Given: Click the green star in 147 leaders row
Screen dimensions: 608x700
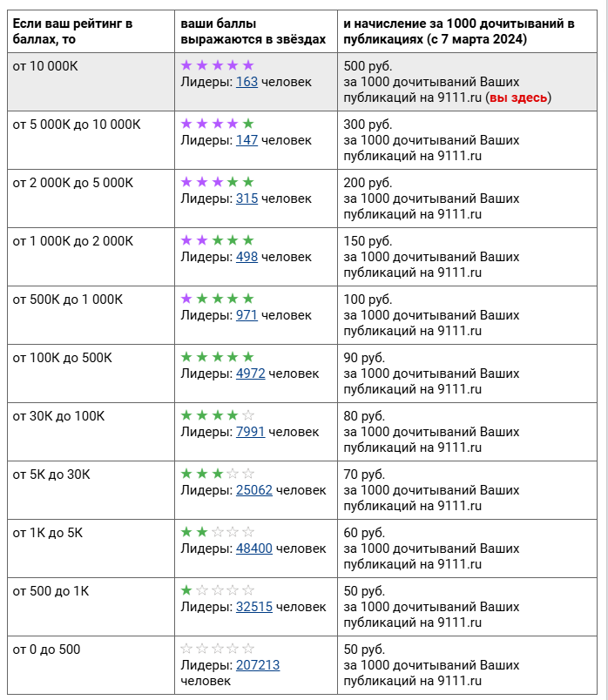Looking at the screenshot, I should [x=248, y=124].
